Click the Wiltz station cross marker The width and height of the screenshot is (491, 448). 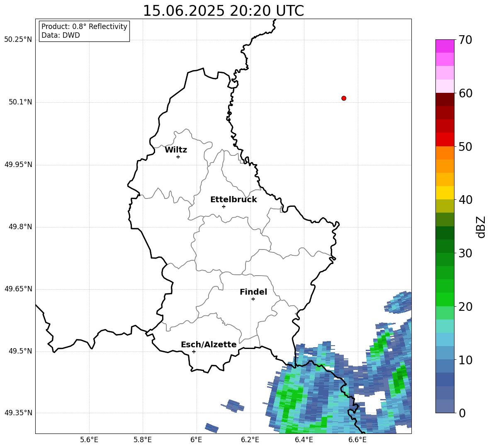pos(178,157)
